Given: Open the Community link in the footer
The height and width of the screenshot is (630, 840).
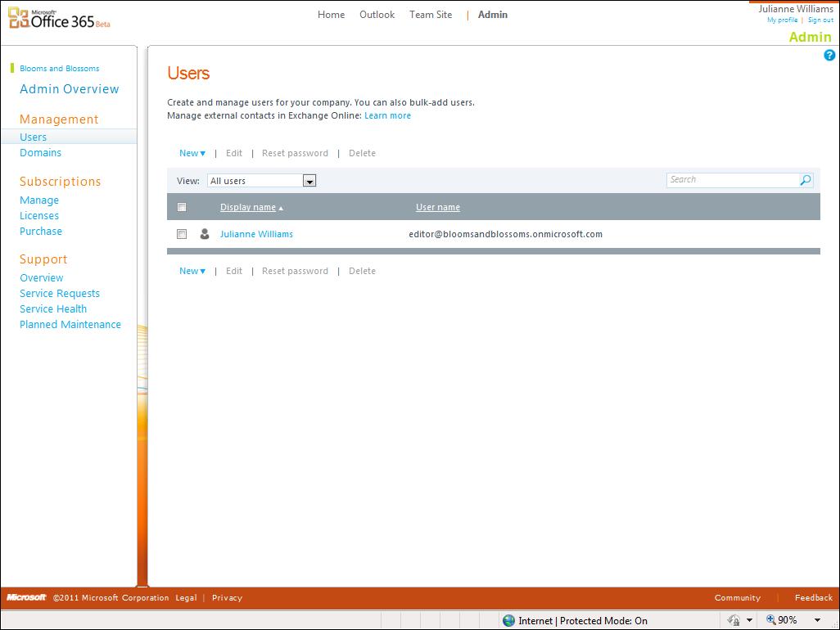Looking at the screenshot, I should [x=737, y=598].
